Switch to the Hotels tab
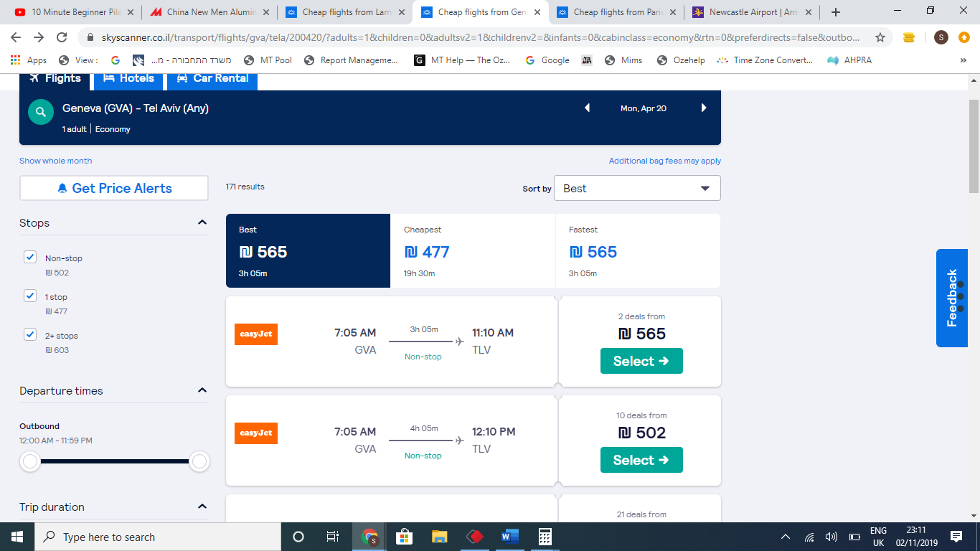Image resolution: width=980 pixels, height=551 pixels. click(x=129, y=80)
